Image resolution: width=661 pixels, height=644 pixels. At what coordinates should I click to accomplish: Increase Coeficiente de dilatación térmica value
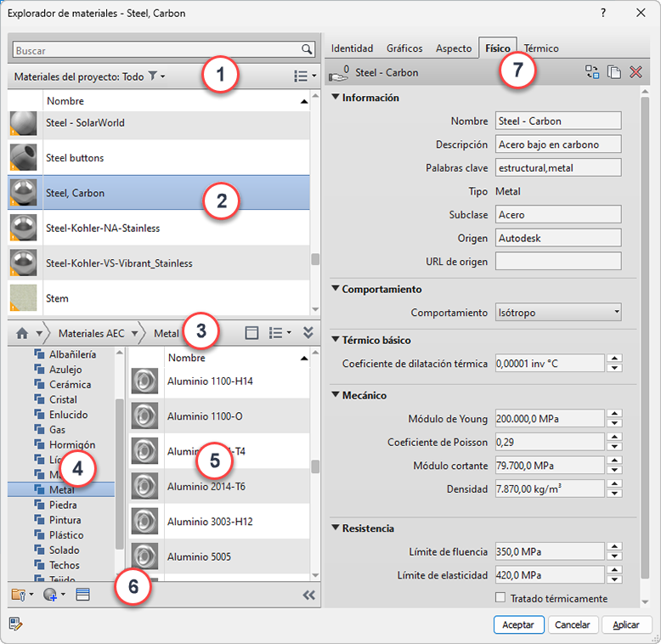(614, 359)
